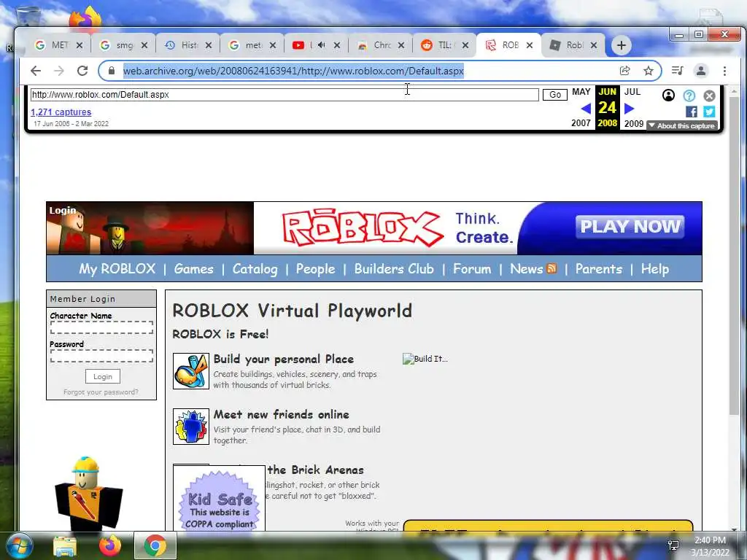This screenshot has width=747, height=560.
Task: Open the Chrome profile avatar
Action: [701, 71]
